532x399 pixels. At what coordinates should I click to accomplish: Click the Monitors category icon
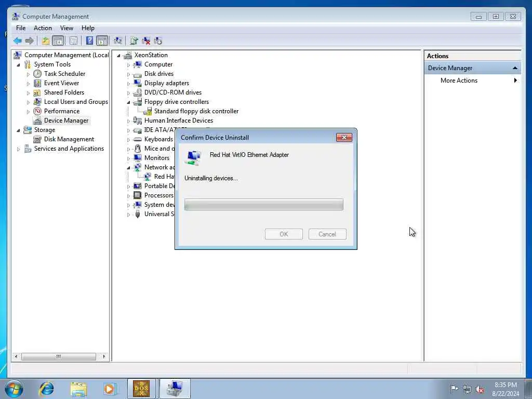[x=137, y=158]
